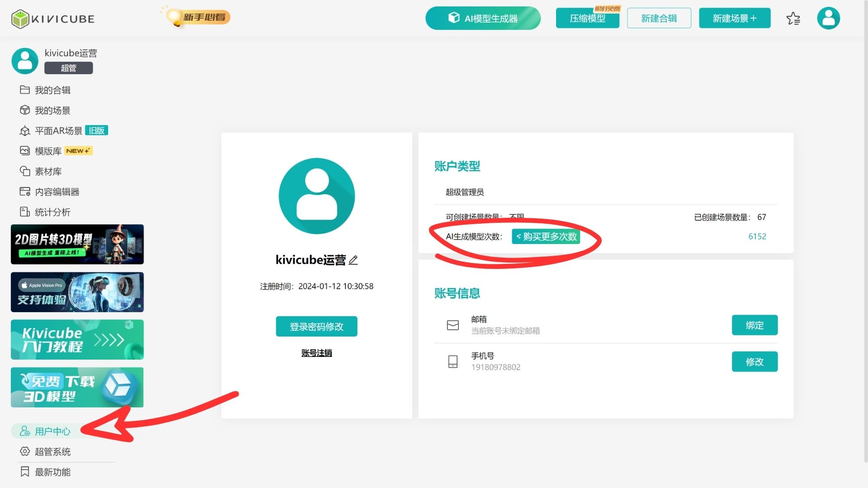The image size is (868, 488).
Task: Click the 手机号 phone icon
Action: pyautogui.click(x=453, y=361)
